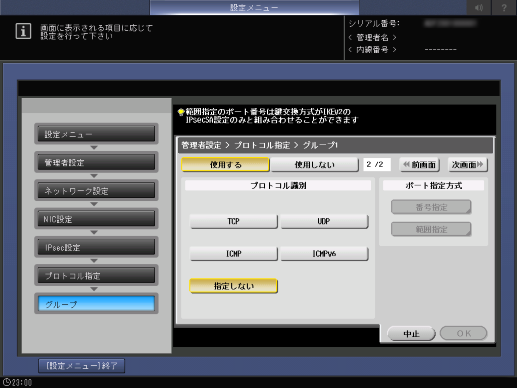The image size is (517, 388).
Task: Click the lightbulb hint icon
Action: point(181,112)
